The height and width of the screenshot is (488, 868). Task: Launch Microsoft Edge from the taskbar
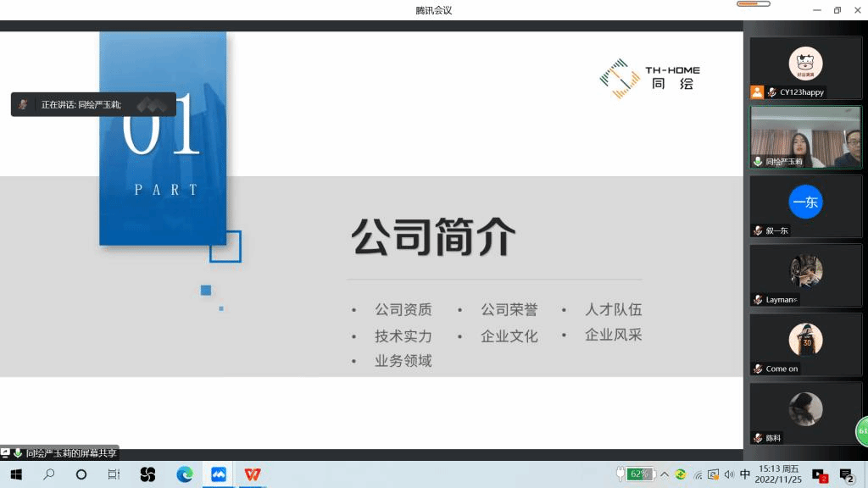(185, 474)
